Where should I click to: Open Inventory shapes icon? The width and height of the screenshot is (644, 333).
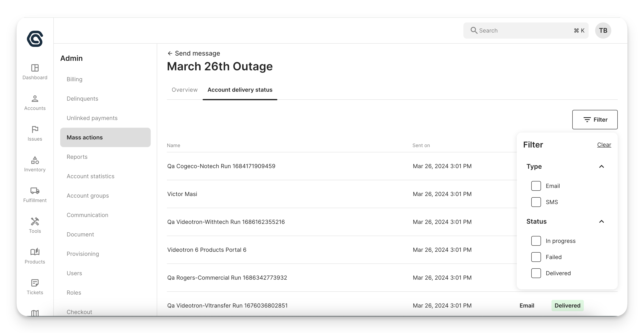tap(35, 160)
